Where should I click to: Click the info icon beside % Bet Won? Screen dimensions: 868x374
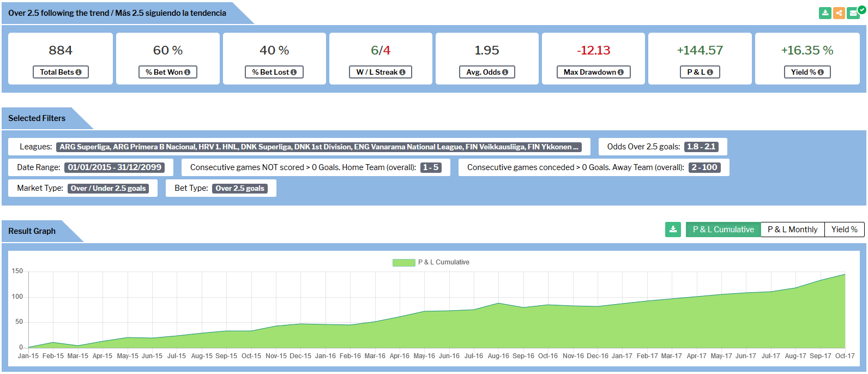click(188, 73)
